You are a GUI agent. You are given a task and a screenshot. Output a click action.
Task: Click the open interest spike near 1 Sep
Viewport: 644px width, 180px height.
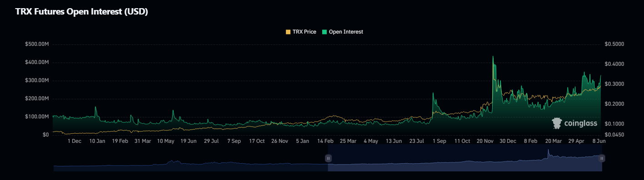click(x=433, y=93)
